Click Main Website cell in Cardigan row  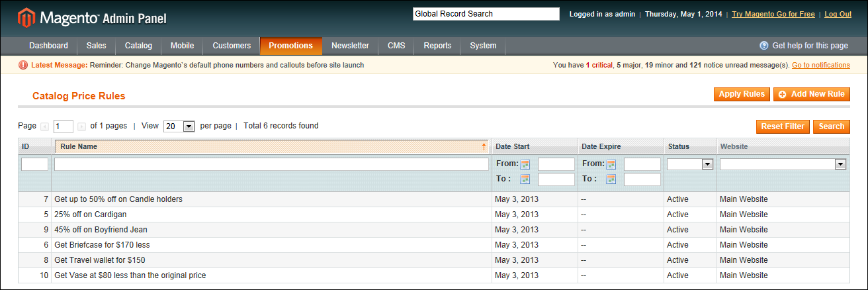[744, 215]
